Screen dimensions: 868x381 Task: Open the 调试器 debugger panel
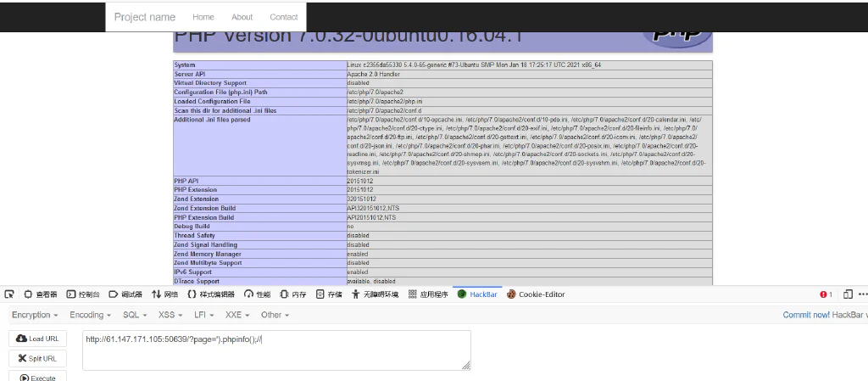125,294
